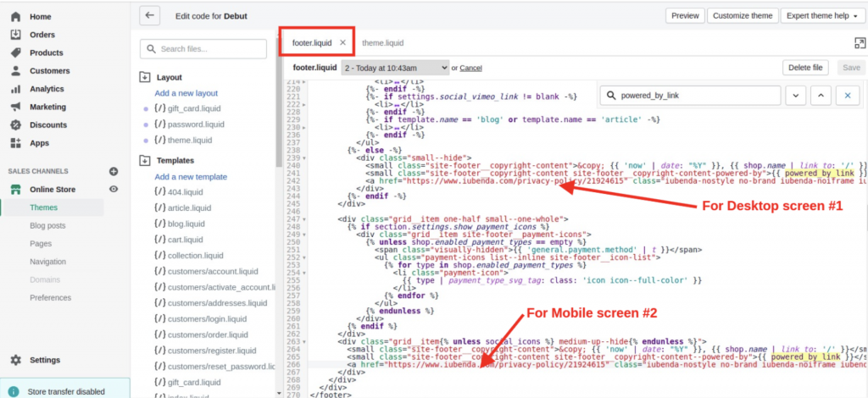Click the Search files input field
This screenshot has height=398, width=868.
click(212, 49)
